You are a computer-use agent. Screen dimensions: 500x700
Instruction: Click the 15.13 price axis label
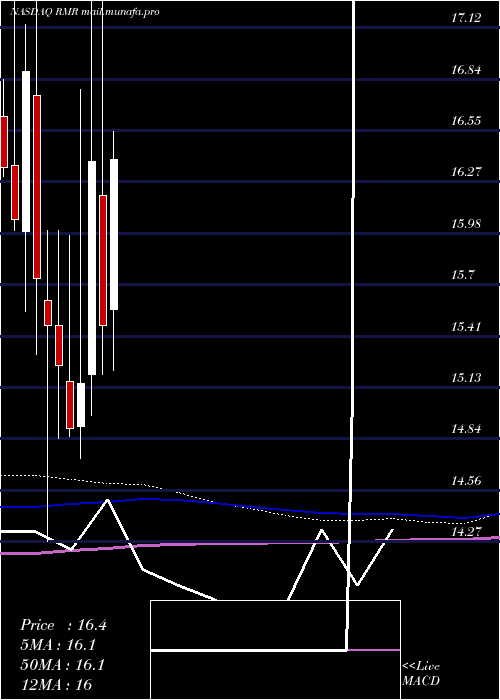click(x=466, y=378)
